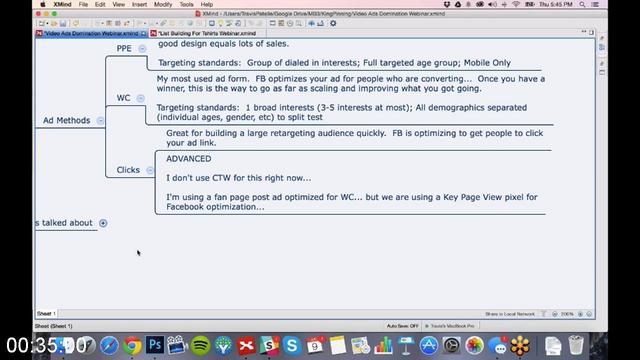Open the File menu
The width and height of the screenshot is (640, 360).
(x=83, y=4)
